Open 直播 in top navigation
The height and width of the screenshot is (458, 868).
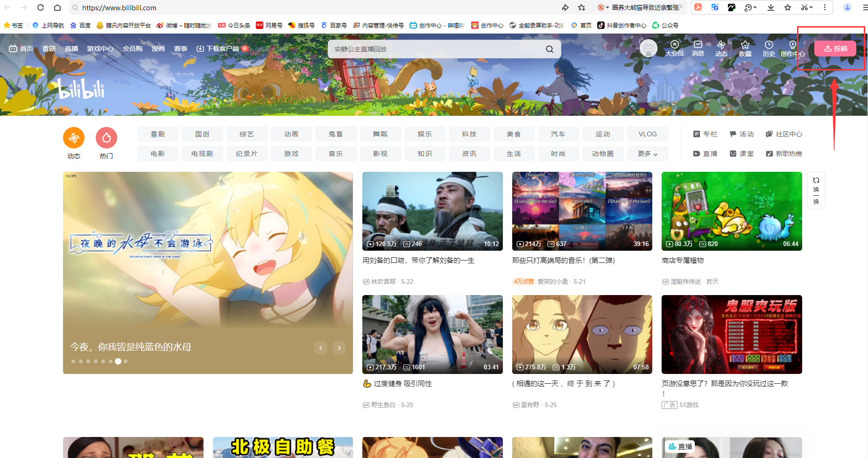(x=71, y=49)
